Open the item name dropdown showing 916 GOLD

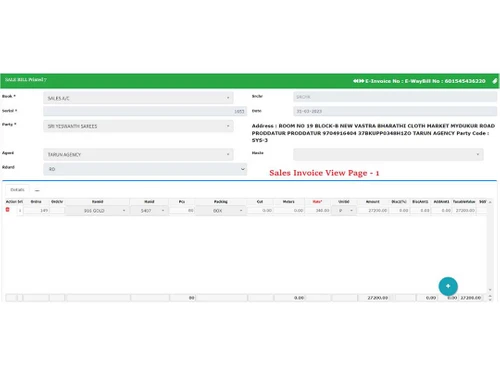[x=97, y=211]
